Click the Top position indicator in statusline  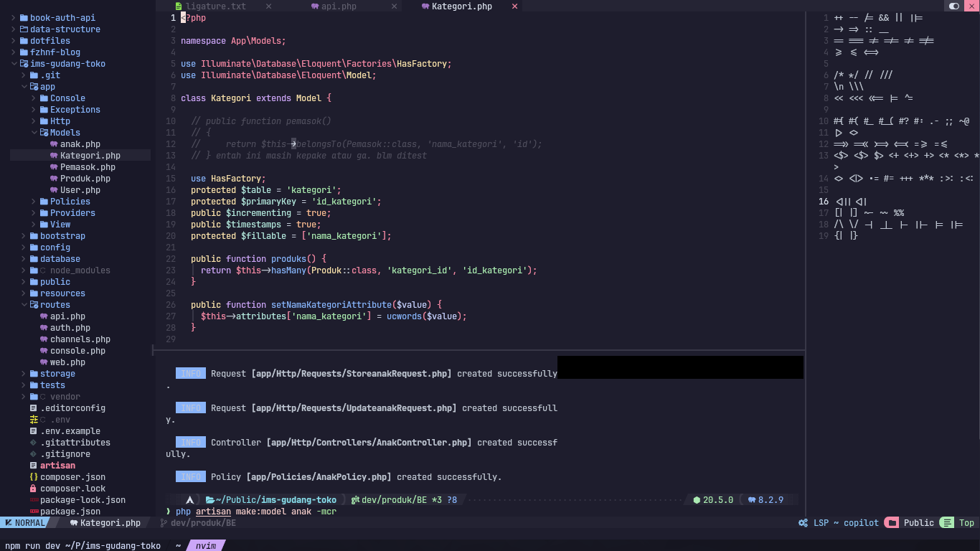click(958, 523)
